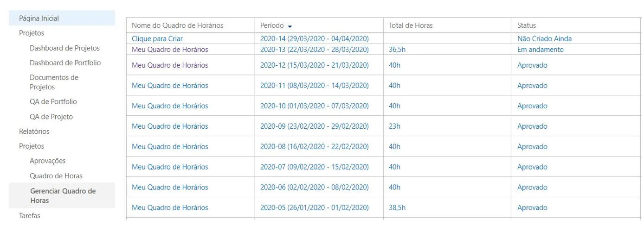Open Dashboard de Projetos

click(x=64, y=48)
